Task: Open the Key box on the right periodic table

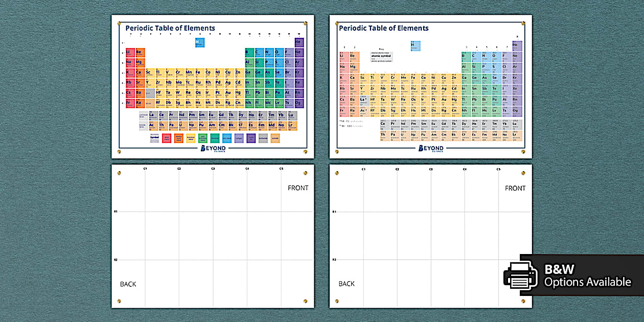Action: coord(381,56)
